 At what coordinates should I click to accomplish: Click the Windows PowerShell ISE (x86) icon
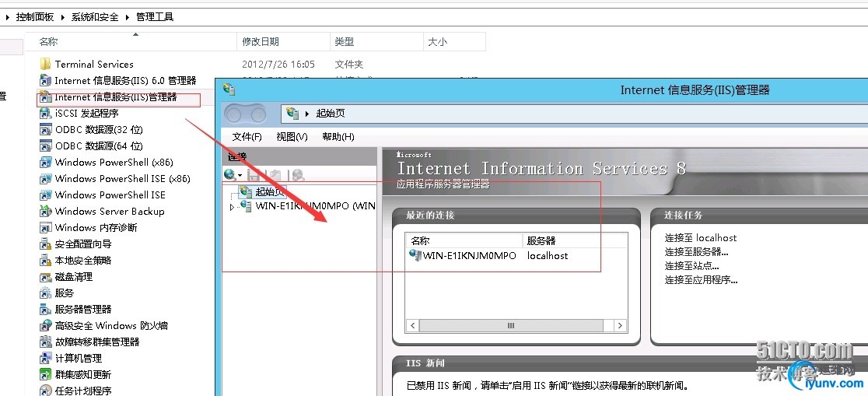pos(46,178)
